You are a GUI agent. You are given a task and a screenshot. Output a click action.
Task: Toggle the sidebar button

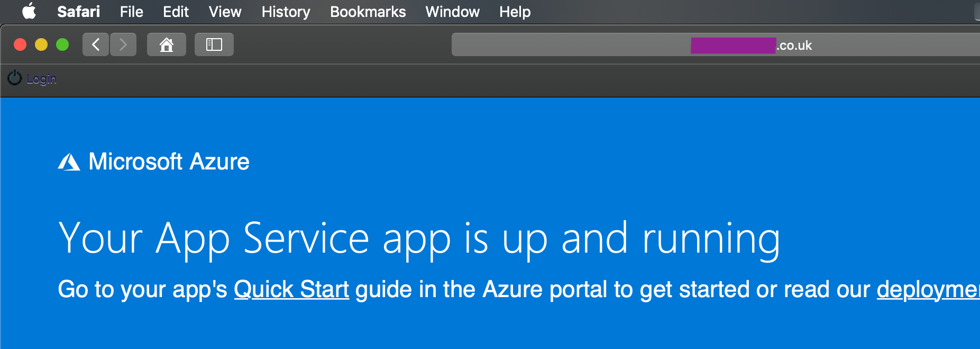pos(214,44)
